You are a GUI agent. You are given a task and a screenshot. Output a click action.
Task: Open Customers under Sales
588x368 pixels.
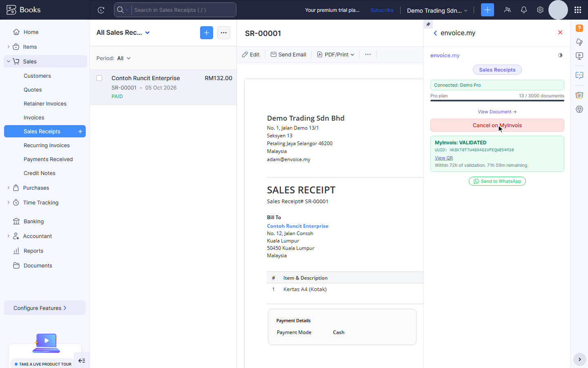[37, 76]
